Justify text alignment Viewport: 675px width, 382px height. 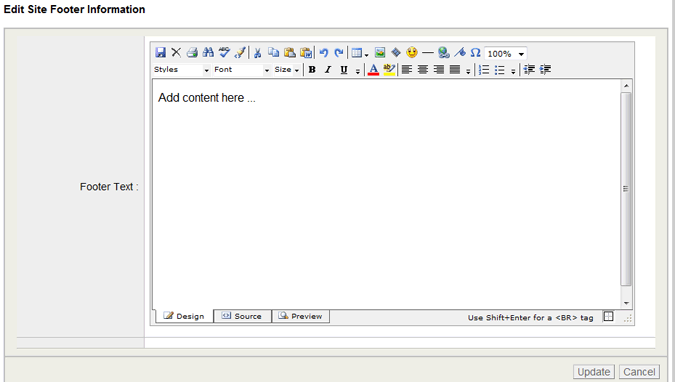click(x=455, y=70)
